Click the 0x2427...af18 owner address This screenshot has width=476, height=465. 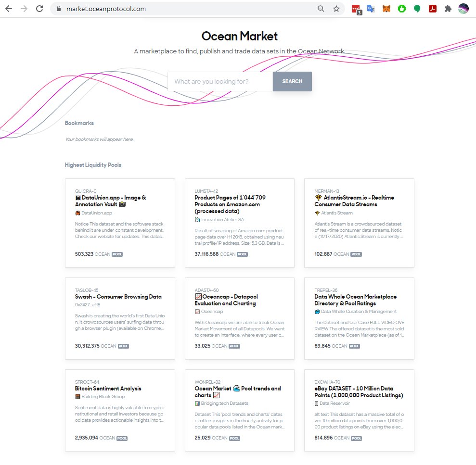coord(88,304)
